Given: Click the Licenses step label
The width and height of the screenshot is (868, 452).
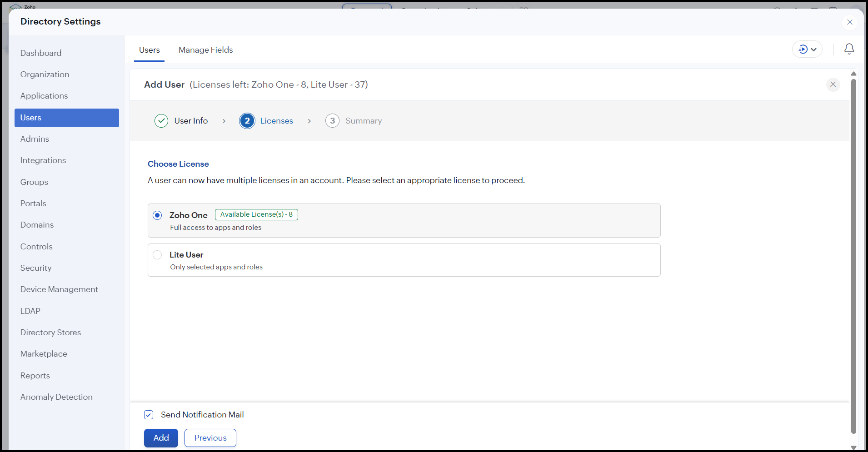Looking at the screenshot, I should 276,121.
